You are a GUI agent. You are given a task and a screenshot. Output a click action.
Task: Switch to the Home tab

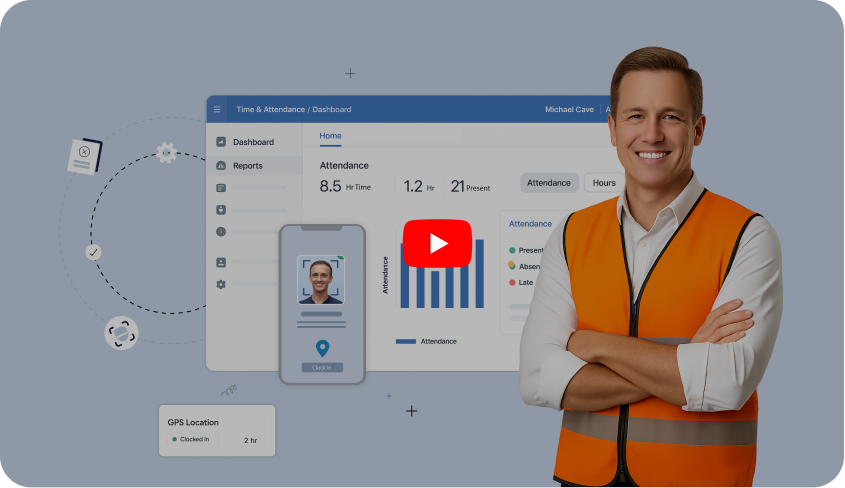tap(330, 136)
